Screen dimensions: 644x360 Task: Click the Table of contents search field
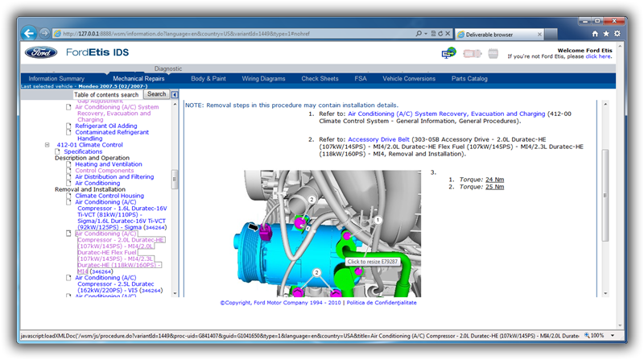coord(107,94)
